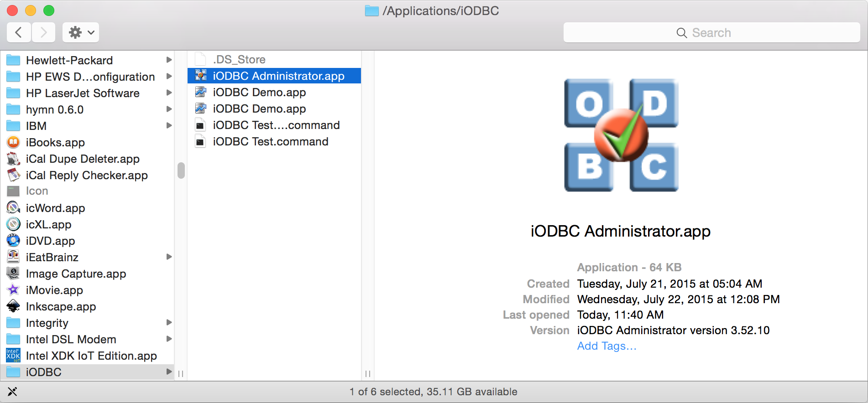Select the iBooks.app name
Image resolution: width=868 pixels, height=403 pixels.
(x=55, y=142)
